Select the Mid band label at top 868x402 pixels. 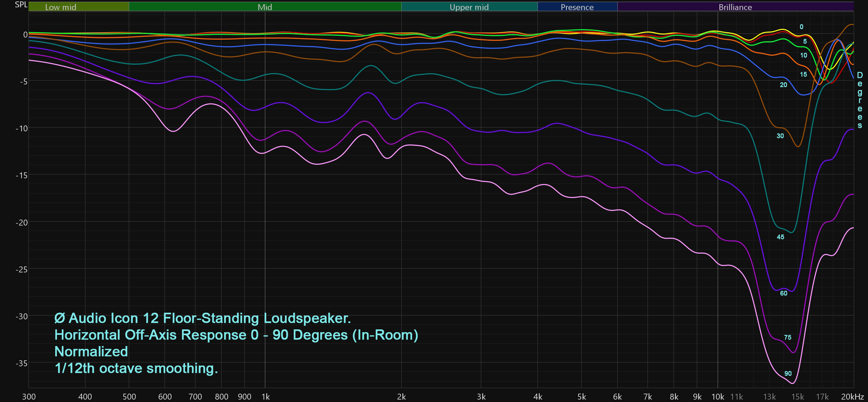click(x=265, y=7)
